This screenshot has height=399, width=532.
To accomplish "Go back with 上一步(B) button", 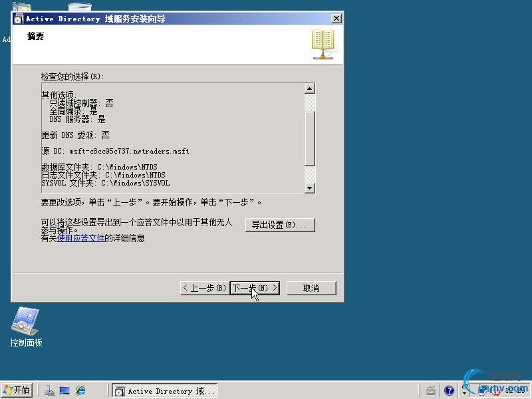I will [x=205, y=288].
